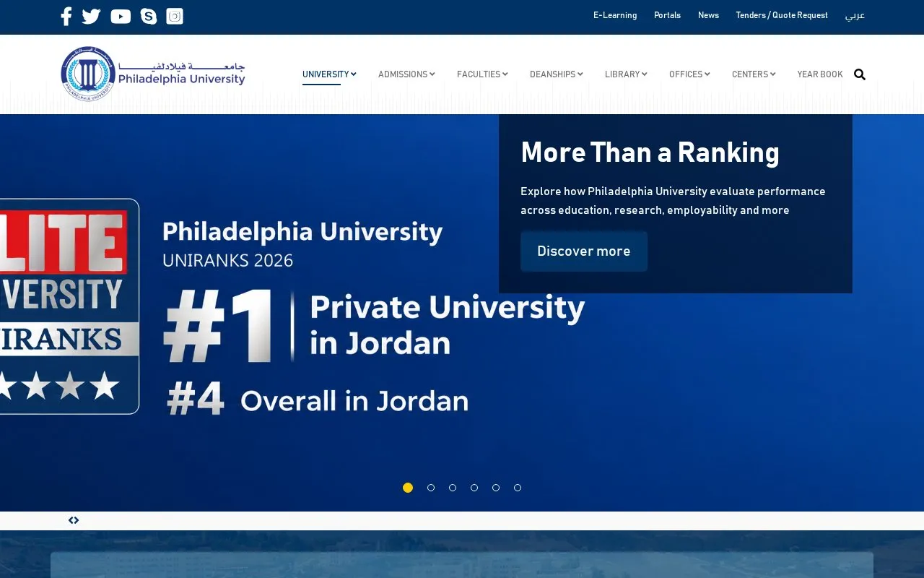The height and width of the screenshot is (578, 924).
Task: Select the second slide indicator dot
Action: pos(431,488)
